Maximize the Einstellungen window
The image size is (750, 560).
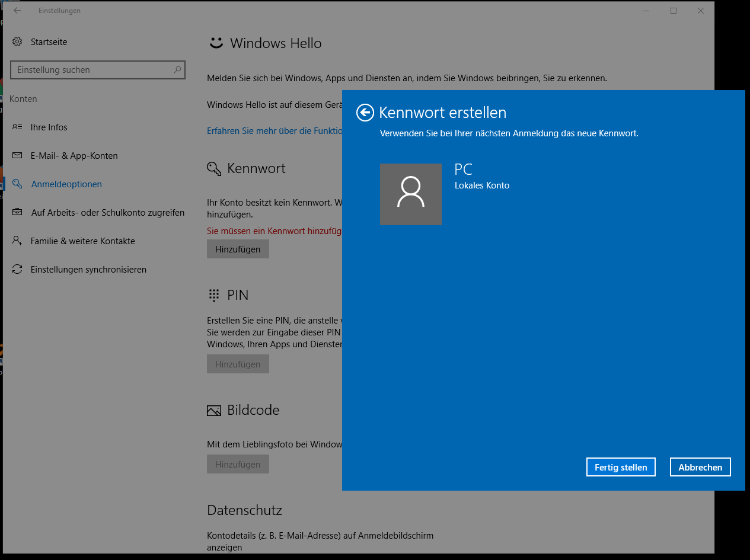click(x=674, y=11)
